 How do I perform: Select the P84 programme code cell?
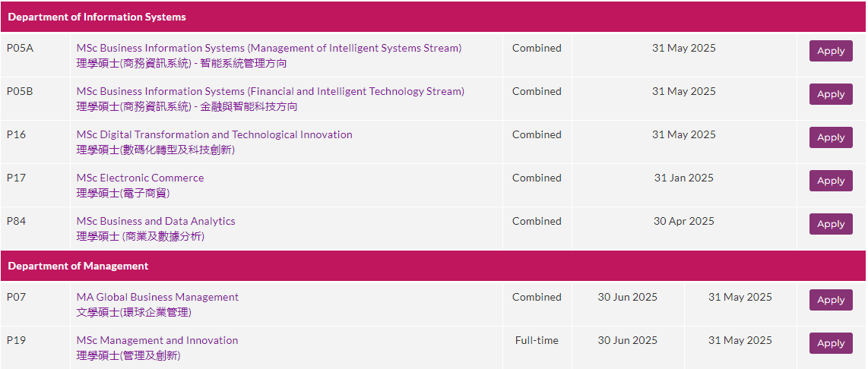tap(36, 229)
